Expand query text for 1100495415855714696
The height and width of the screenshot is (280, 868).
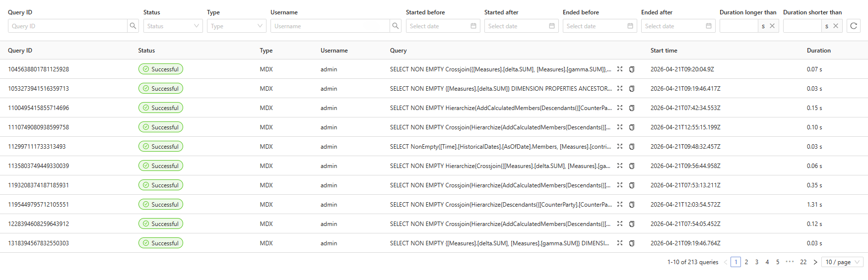(620, 108)
